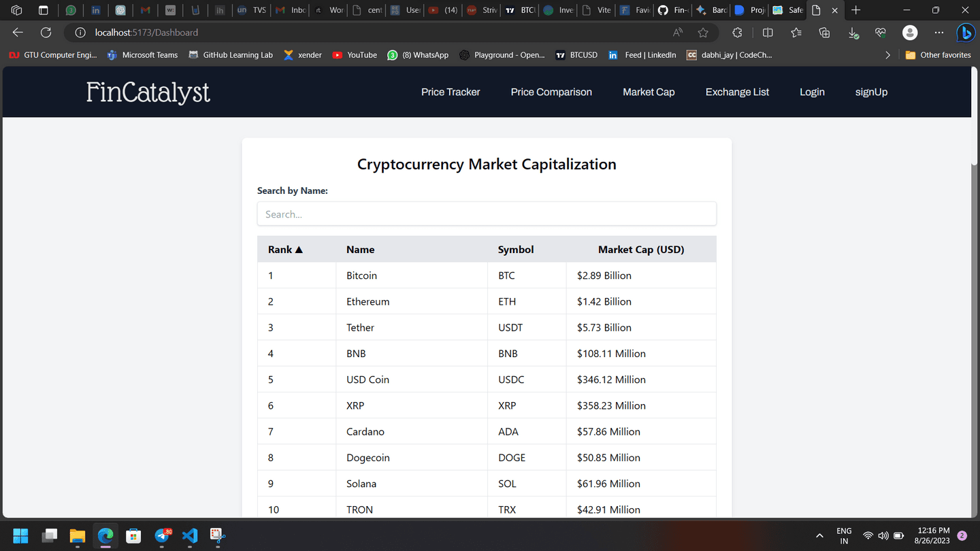Select the Bitcoin name cell
Viewport: 980px width, 551px height.
click(412, 275)
